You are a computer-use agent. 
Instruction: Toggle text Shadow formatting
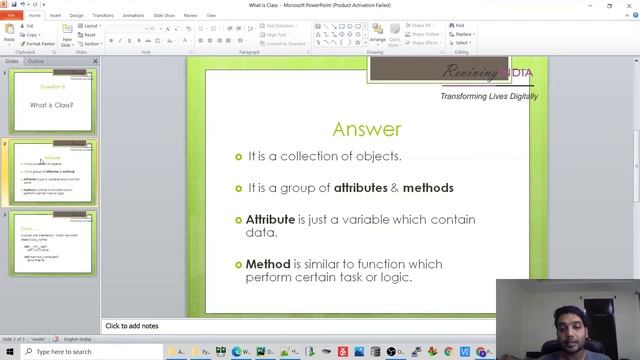point(139,41)
